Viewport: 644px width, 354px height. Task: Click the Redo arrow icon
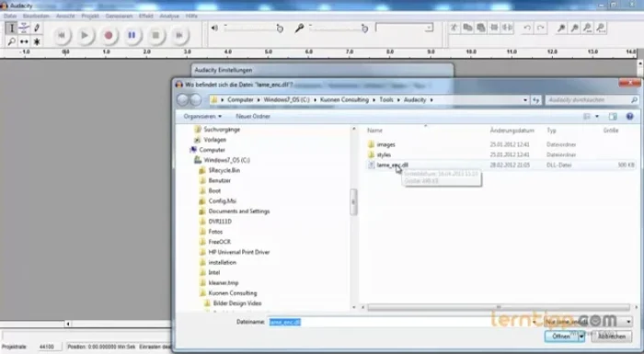pyautogui.click(x=541, y=28)
